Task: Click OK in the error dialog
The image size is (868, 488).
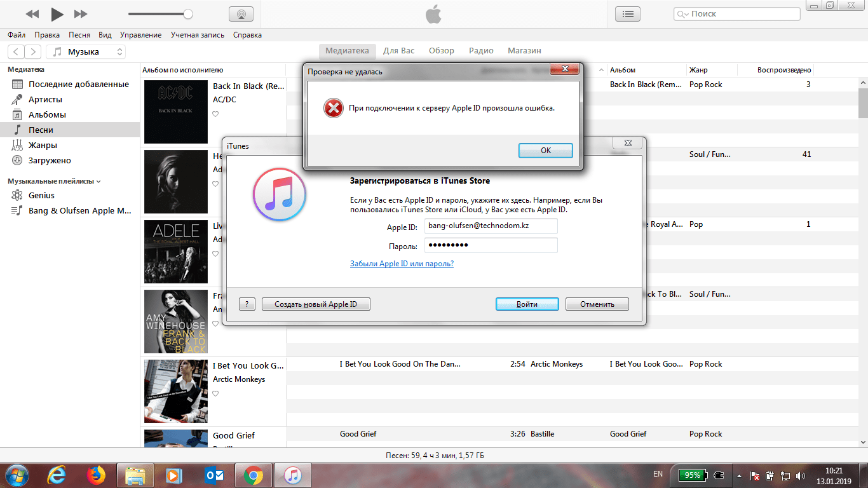Action: pos(546,151)
